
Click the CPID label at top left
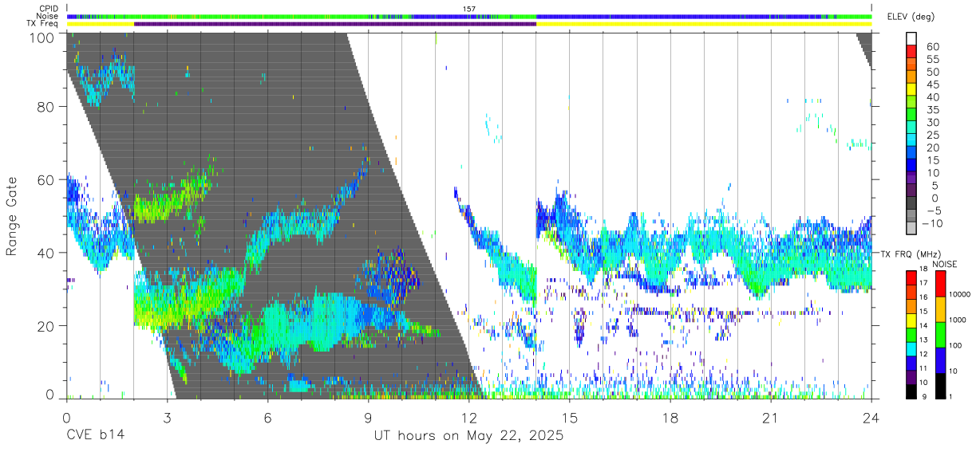49,9
